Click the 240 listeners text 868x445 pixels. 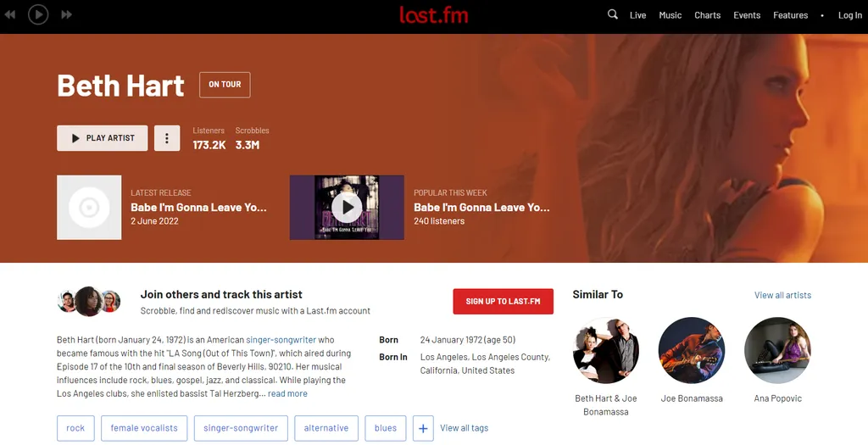point(439,221)
